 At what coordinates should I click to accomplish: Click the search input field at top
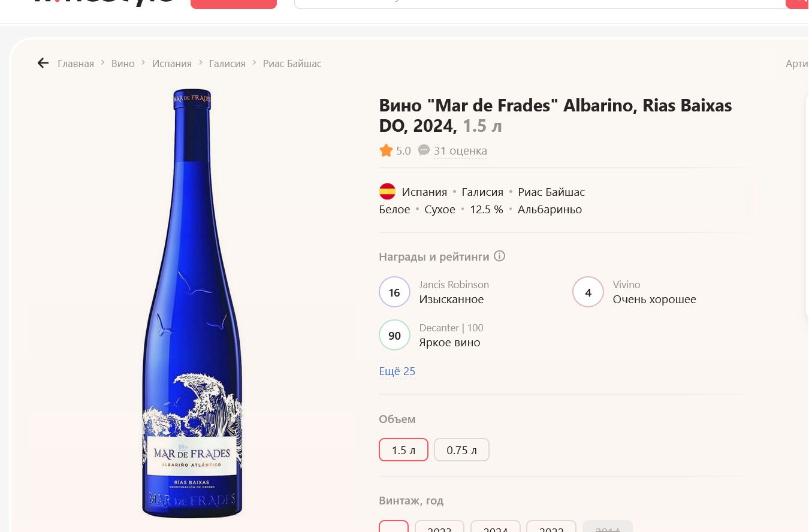coord(539,3)
